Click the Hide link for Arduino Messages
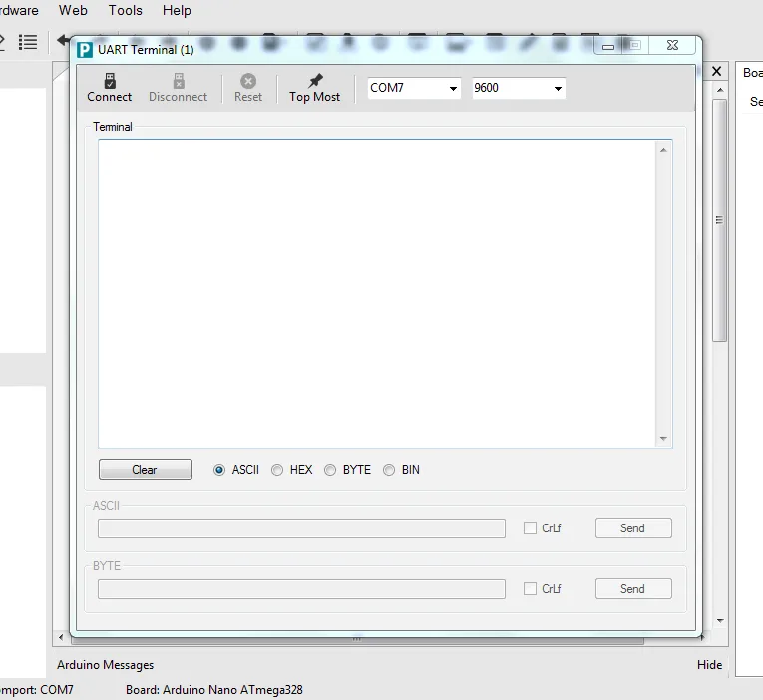 [709, 665]
